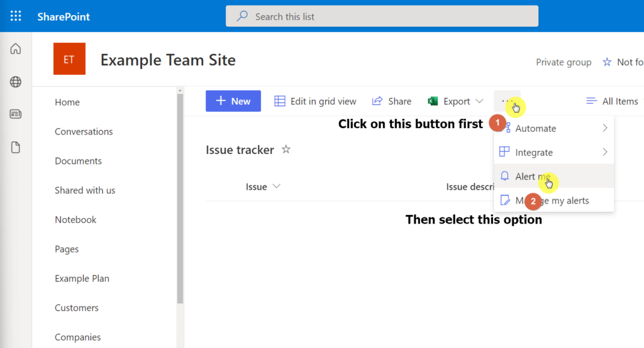Image resolution: width=644 pixels, height=348 pixels.
Task: Click the New item button
Action: 233,101
